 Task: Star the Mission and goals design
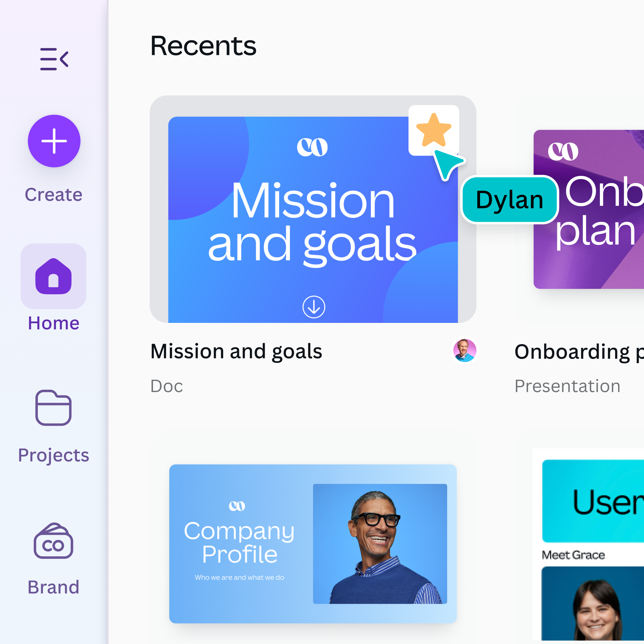click(x=433, y=130)
